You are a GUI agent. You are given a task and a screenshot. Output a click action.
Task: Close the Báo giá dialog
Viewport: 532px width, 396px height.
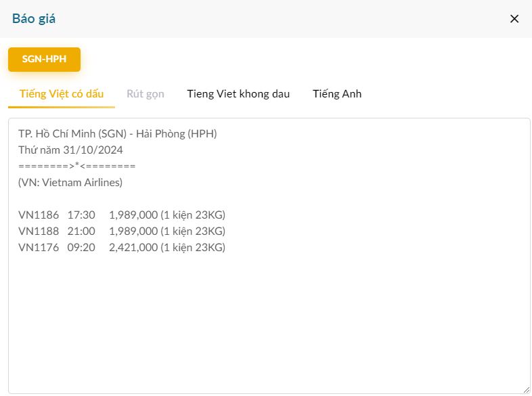pos(514,19)
